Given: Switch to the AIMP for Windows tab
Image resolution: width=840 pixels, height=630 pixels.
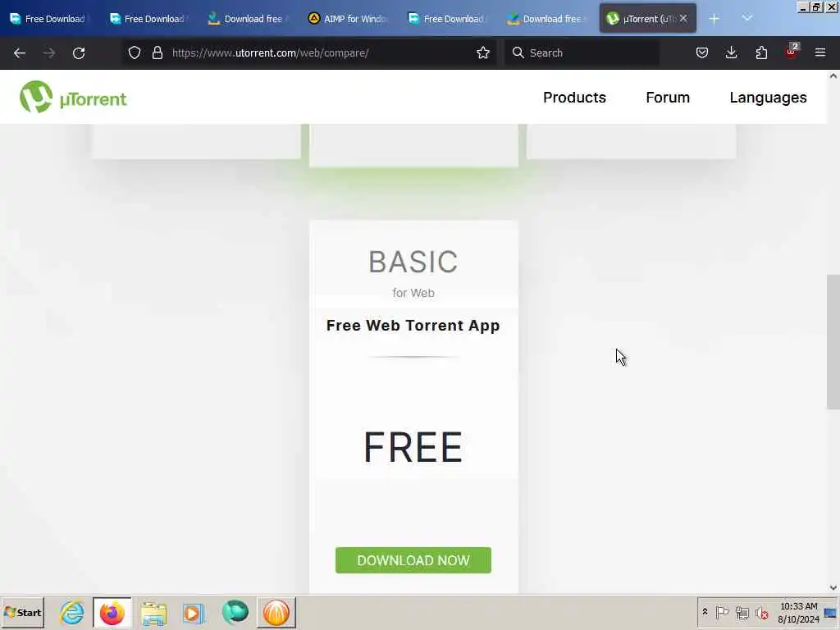Looking at the screenshot, I should pos(348,19).
